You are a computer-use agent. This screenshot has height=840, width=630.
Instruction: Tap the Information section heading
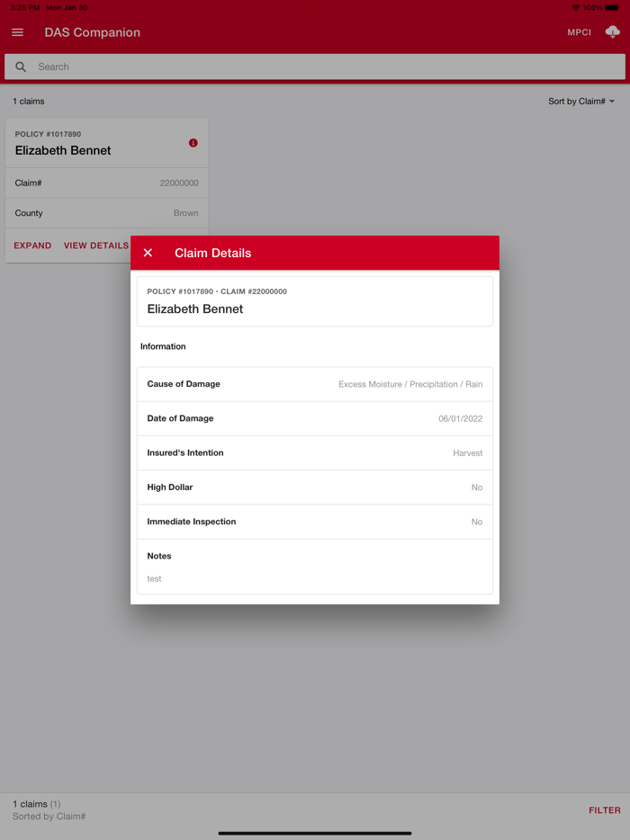[163, 346]
